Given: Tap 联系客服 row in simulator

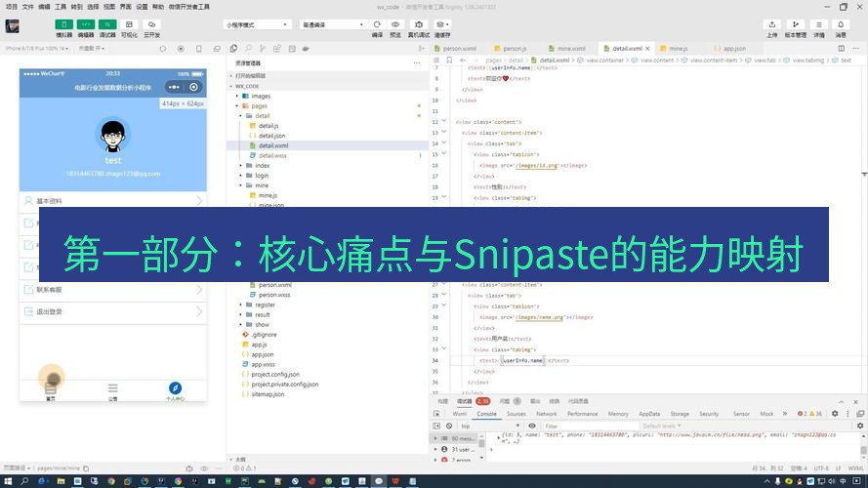Looking at the screenshot, I should pyautogui.click(x=113, y=289).
